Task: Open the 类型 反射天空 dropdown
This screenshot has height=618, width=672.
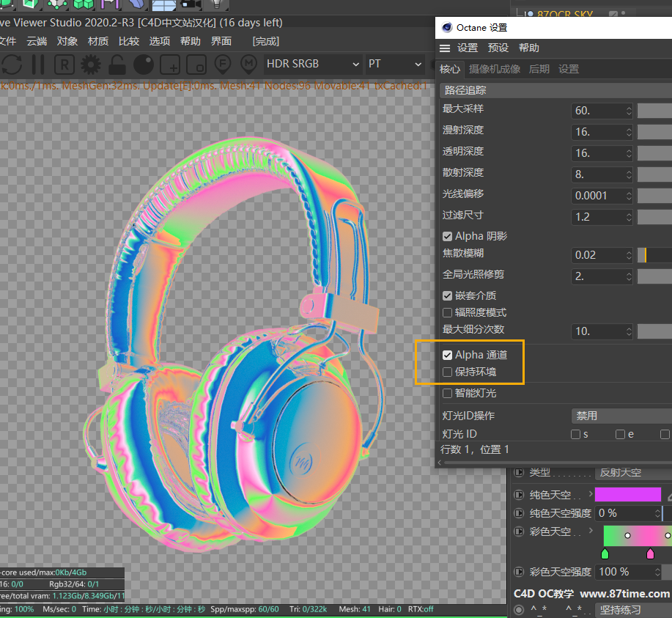Action: tap(633, 473)
